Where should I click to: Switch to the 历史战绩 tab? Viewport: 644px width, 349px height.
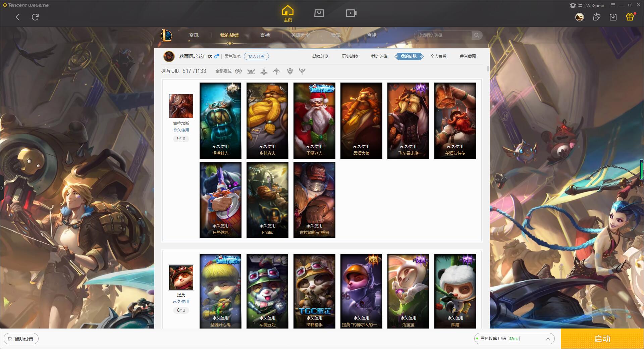pos(350,56)
